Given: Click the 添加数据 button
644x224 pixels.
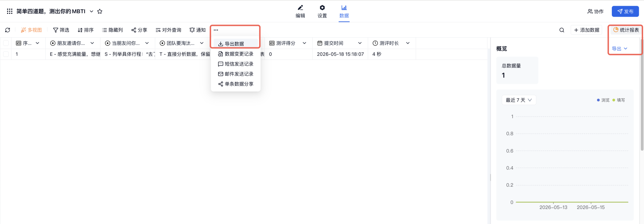Looking at the screenshot, I should coord(587,30).
